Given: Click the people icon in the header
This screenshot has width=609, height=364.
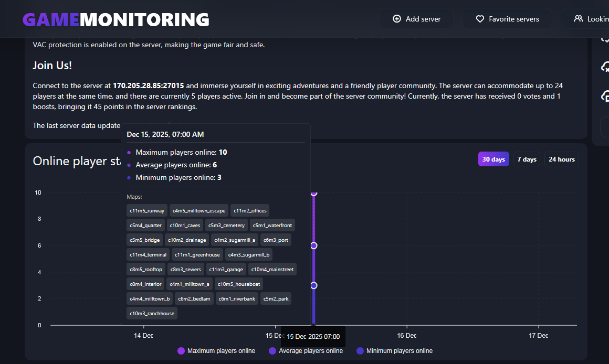Looking at the screenshot, I should 578,19.
